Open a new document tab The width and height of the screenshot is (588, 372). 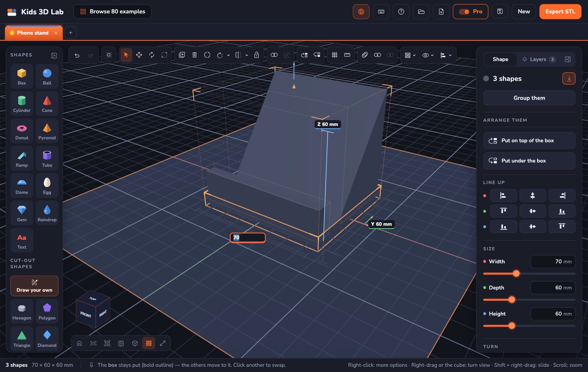click(71, 33)
